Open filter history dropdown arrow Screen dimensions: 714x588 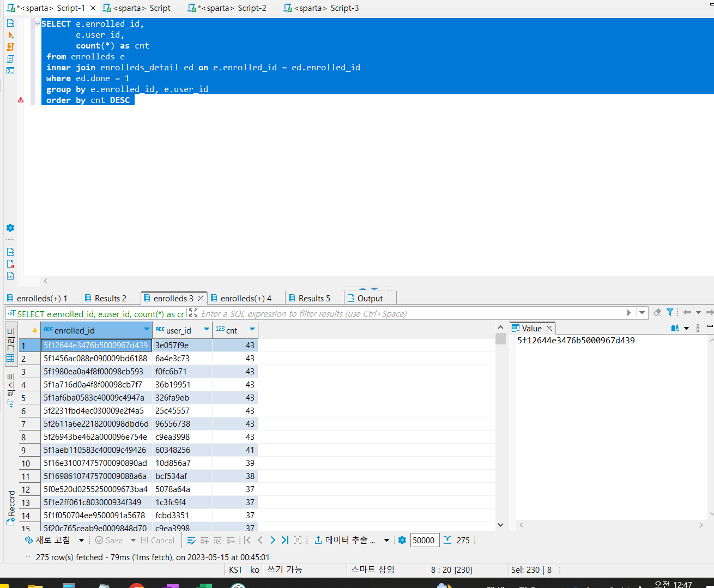642,313
